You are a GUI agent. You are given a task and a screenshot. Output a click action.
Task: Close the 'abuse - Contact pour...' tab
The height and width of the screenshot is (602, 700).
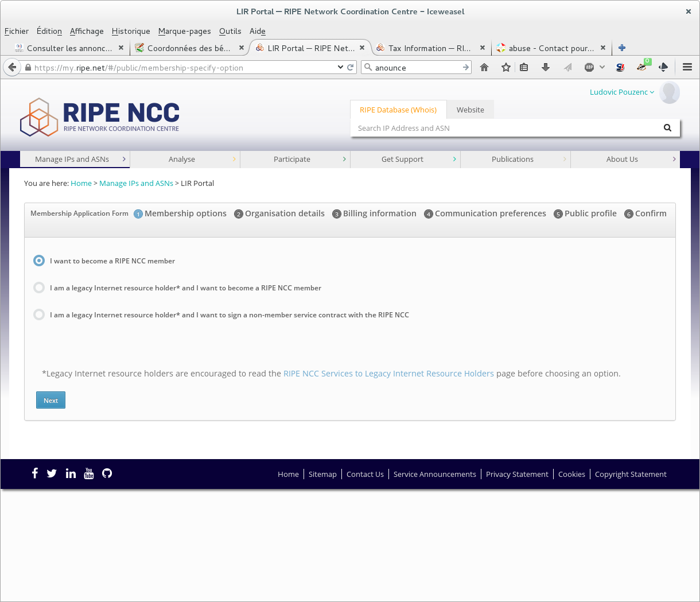pyautogui.click(x=603, y=48)
